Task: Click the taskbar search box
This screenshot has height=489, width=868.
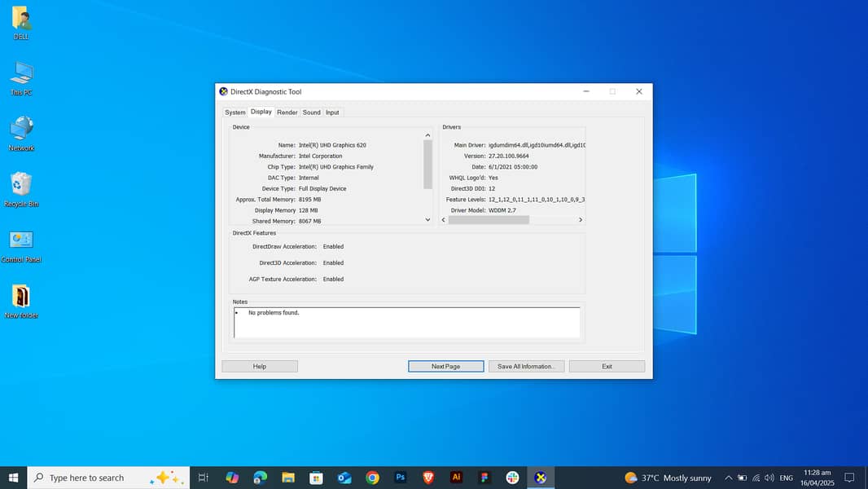Action: (x=108, y=478)
